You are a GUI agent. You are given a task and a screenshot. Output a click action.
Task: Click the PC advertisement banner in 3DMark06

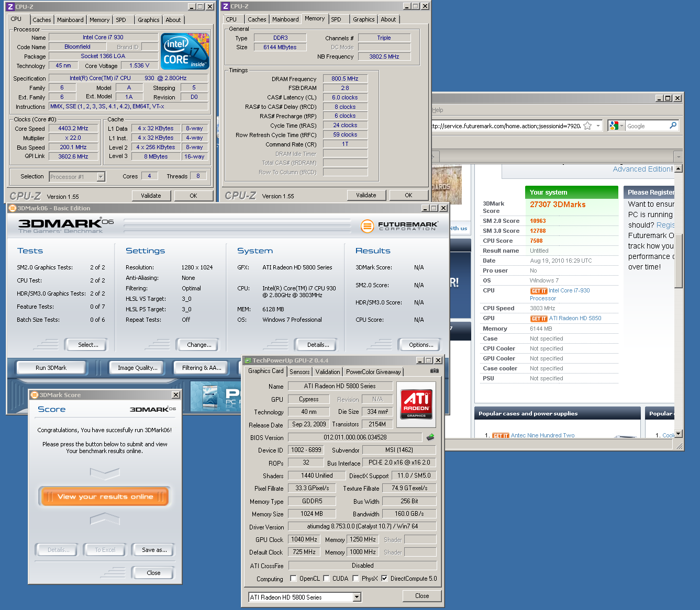(x=215, y=397)
